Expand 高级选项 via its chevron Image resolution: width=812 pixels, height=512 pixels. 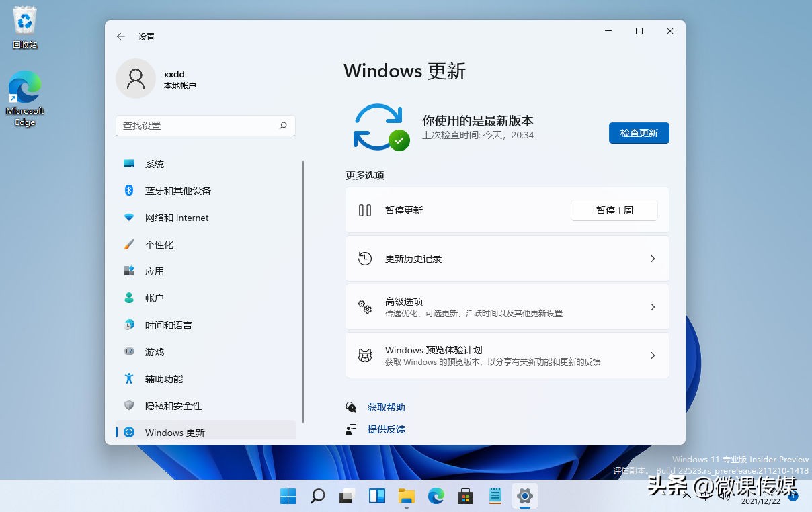652,307
